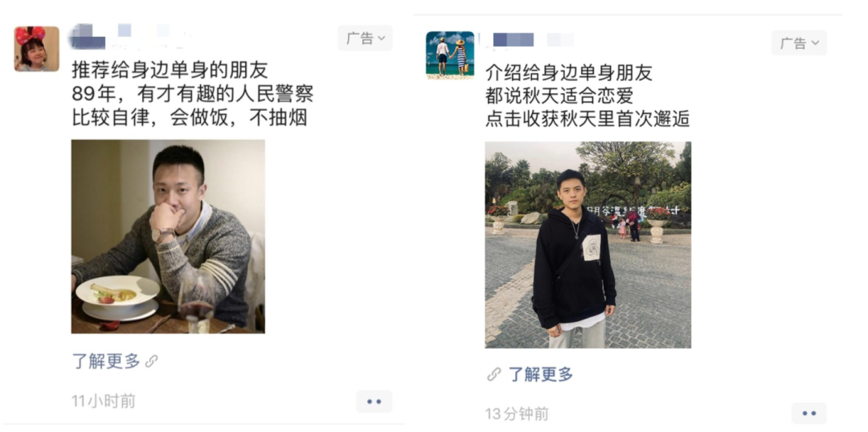Click text 介绍给身边单身朋友
Image resolution: width=868 pixels, height=432 pixels.
pyautogui.click(x=568, y=72)
